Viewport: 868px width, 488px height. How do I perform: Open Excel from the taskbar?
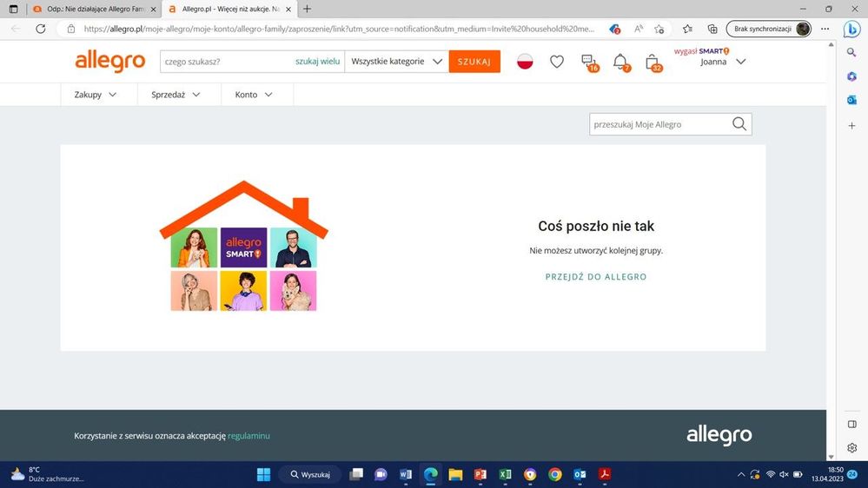pos(505,474)
